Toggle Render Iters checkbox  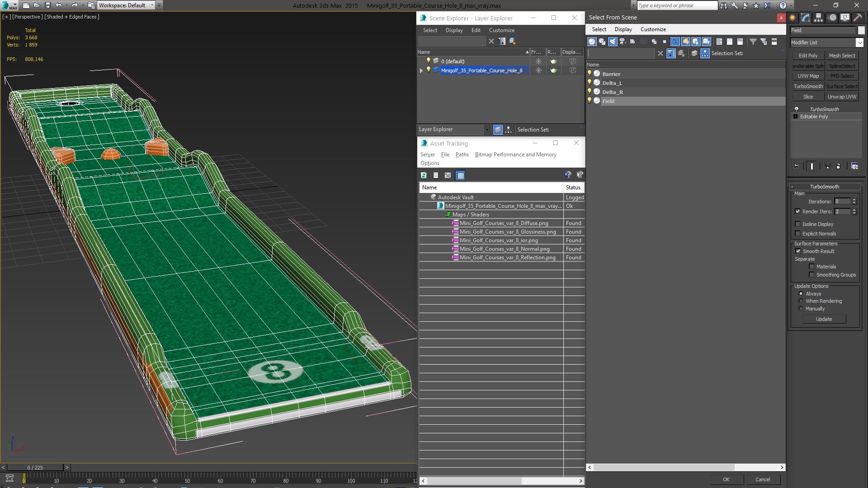pos(797,211)
